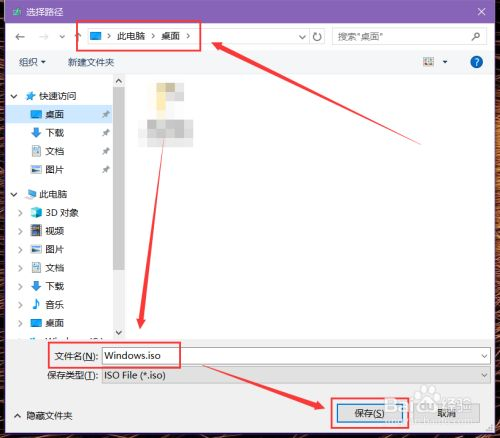Click 隐藏文件夹 to collapse folders
Screen dimensions: 500x438
(43, 416)
